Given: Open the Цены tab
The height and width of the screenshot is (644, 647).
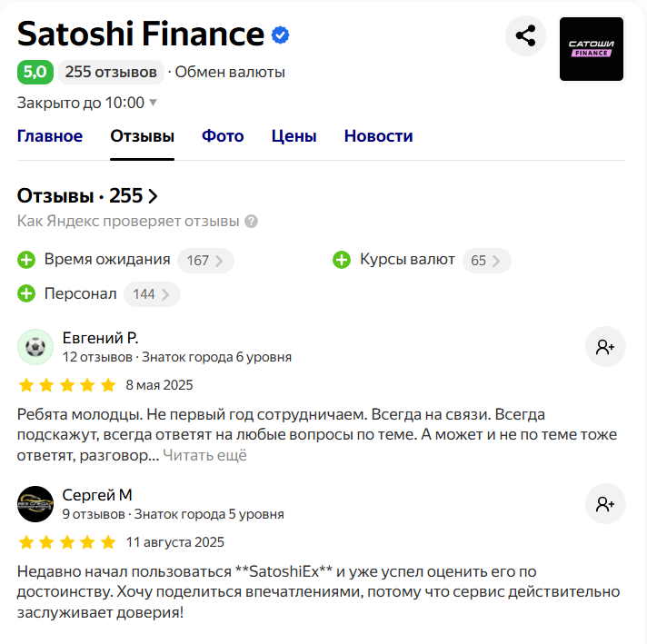Looking at the screenshot, I should [294, 136].
